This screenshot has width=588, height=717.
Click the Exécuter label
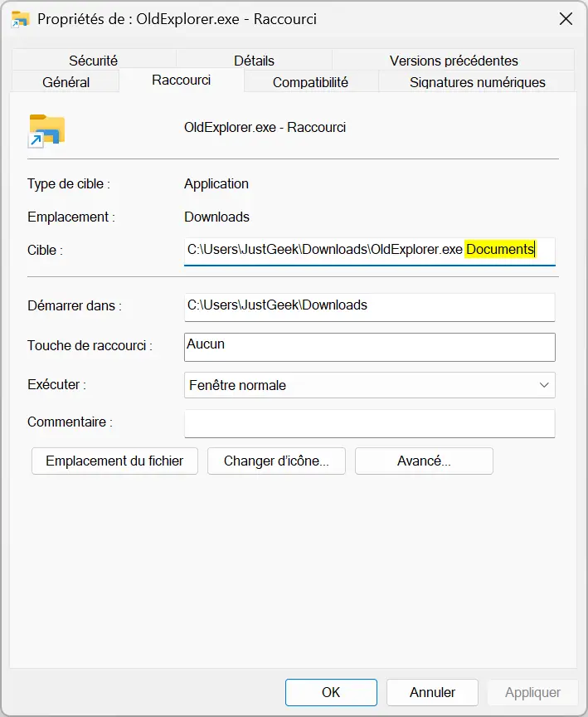pyautogui.click(x=56, y=384)
